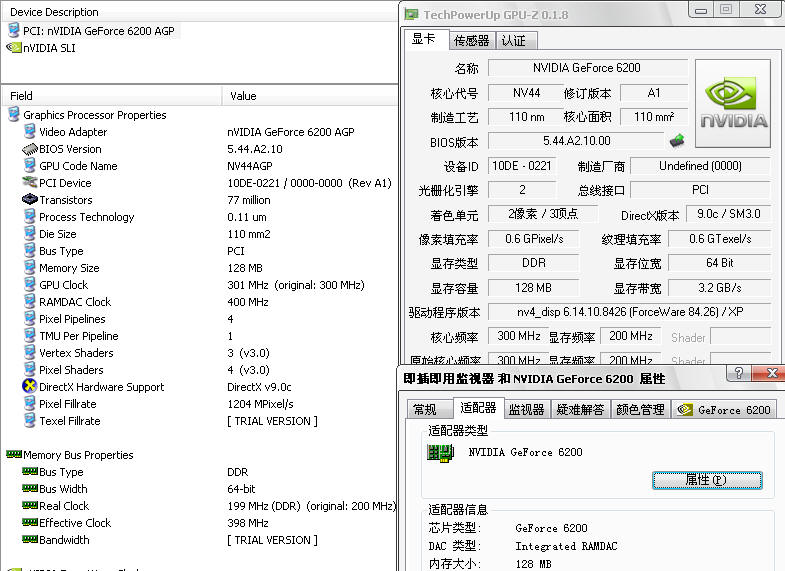The height and width of the screenshot is (571, 785).
Task: Click the RAMDAC Clock row icon
Action: click(30, 302)
